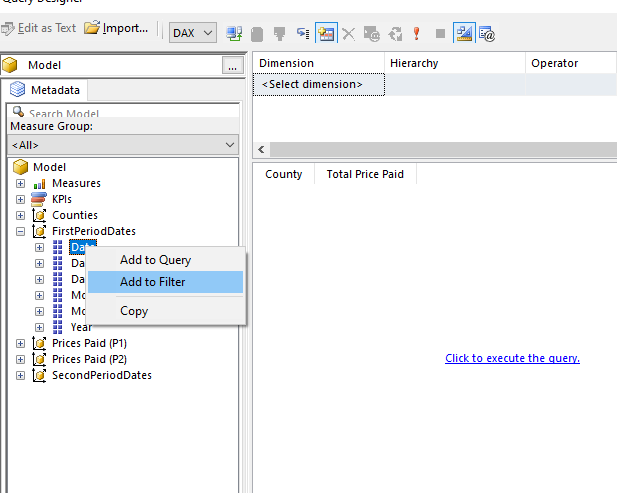Toggle the highlighted button left of Delete X
617x493 pixels.
tap(326, 33)
